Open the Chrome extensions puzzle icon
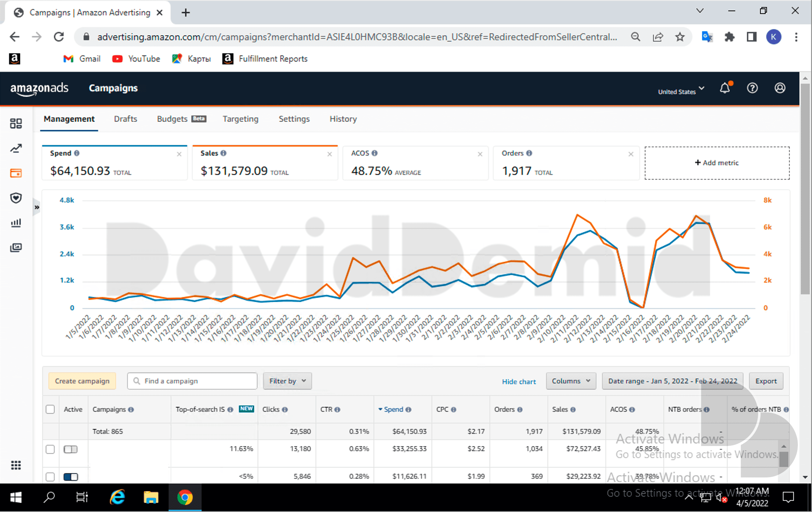Viewport: 812px width, 512px height. click(729, 37)
